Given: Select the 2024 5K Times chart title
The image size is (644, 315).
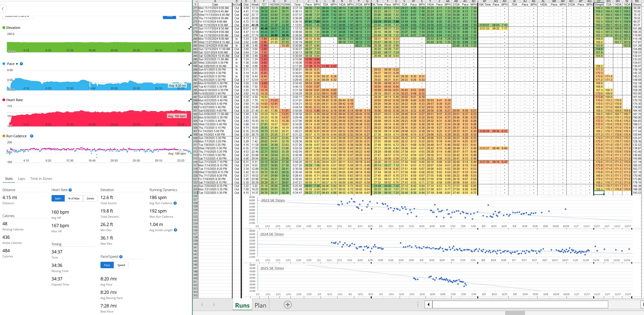Looking at the screenshot, I should 272,234.
